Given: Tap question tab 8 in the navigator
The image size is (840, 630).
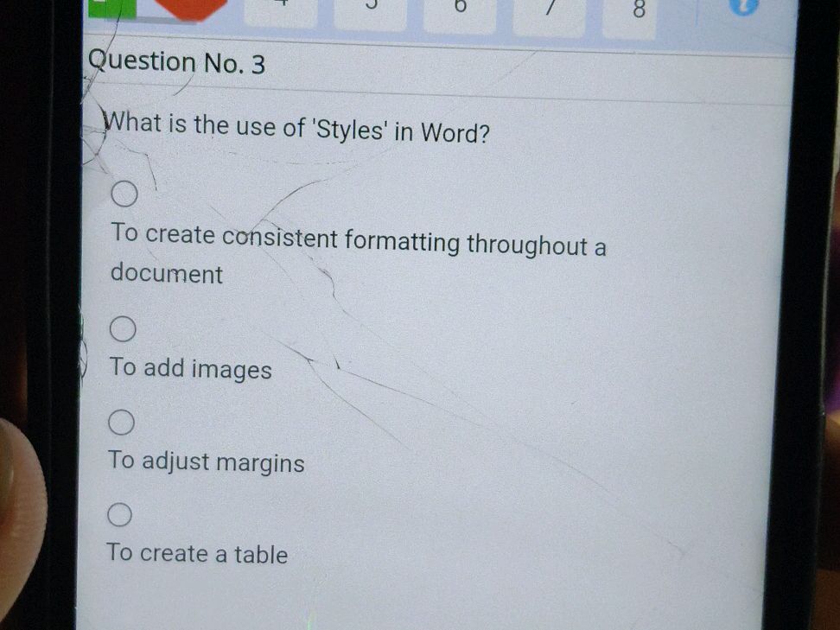Looking at the screenshot, I should 638,10.
